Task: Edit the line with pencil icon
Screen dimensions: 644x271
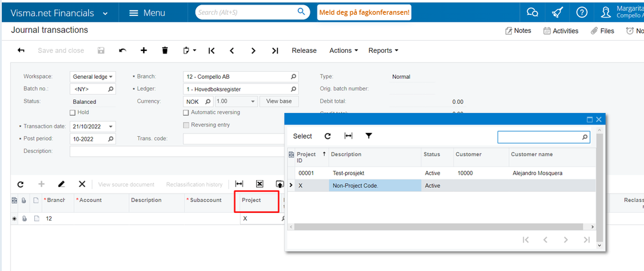Action: coord(61,185)
